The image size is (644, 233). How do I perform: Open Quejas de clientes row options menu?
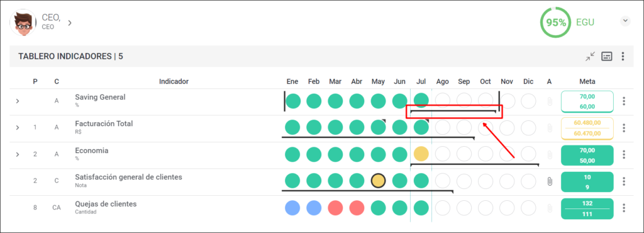coord(624,208)
